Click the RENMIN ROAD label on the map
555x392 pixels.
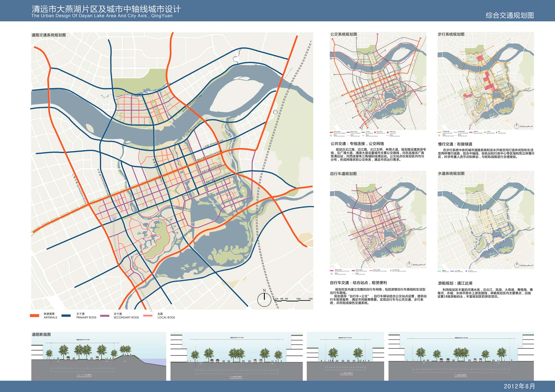tap(216, 143)
